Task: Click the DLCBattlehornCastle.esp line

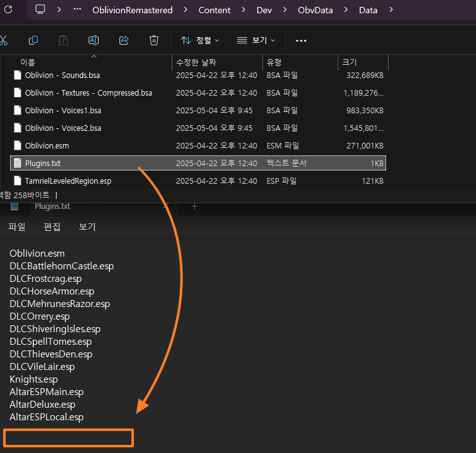Action: click(62, 266)
